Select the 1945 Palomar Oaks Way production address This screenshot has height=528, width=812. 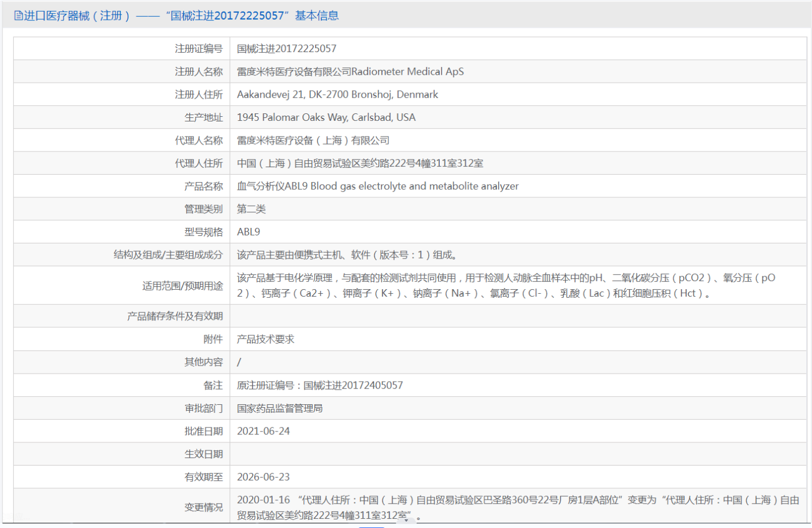click(326, 117)
